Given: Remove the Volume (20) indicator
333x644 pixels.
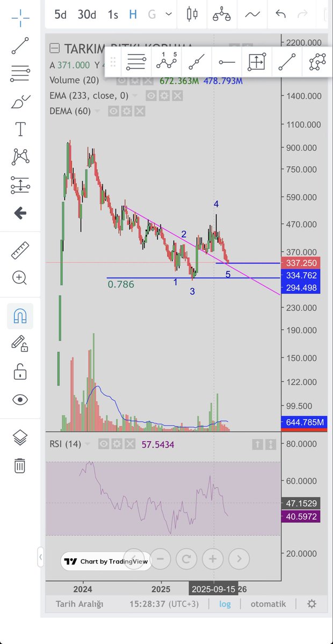Looking at the screenshot, I should (x=148, y=80).
